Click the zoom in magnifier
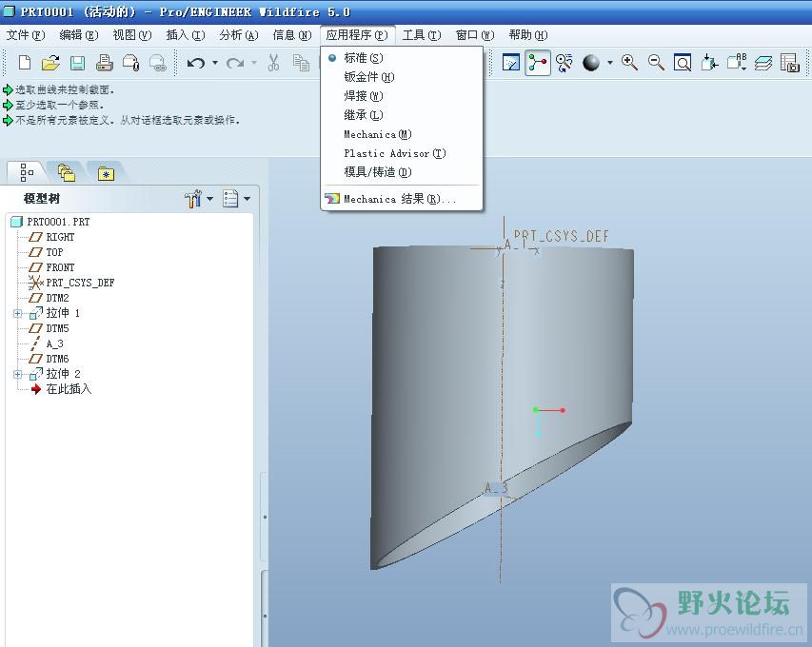Screen dimensions: 812x647 (x=630, y=63)
